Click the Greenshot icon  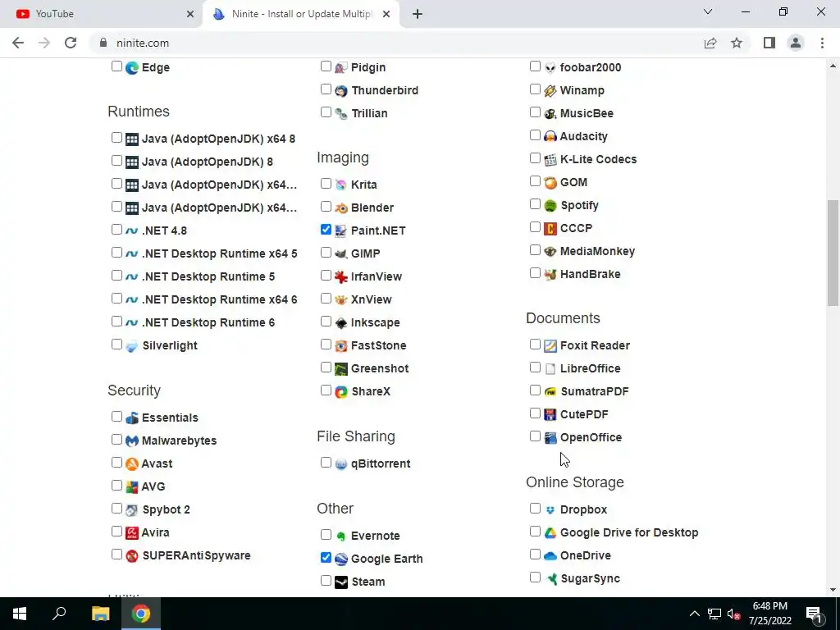point(340,368)
